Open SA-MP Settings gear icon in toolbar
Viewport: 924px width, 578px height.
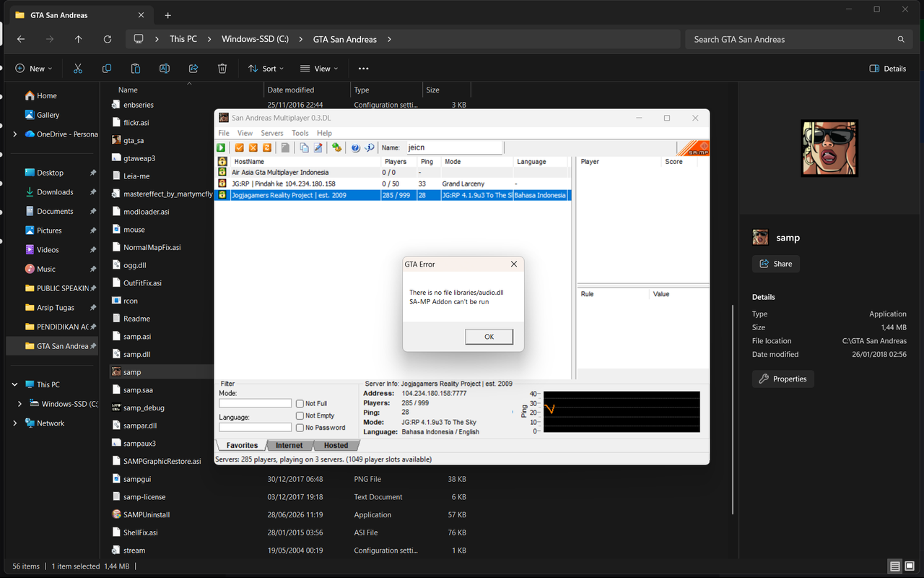coord(336,147)
